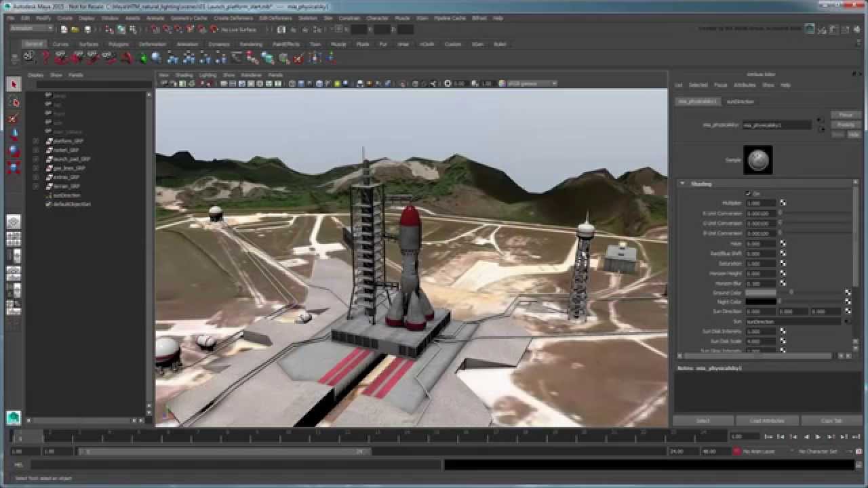Open the Animation menu set dropdown
This screenshot has height=488, width=868.
click(31, 29)
